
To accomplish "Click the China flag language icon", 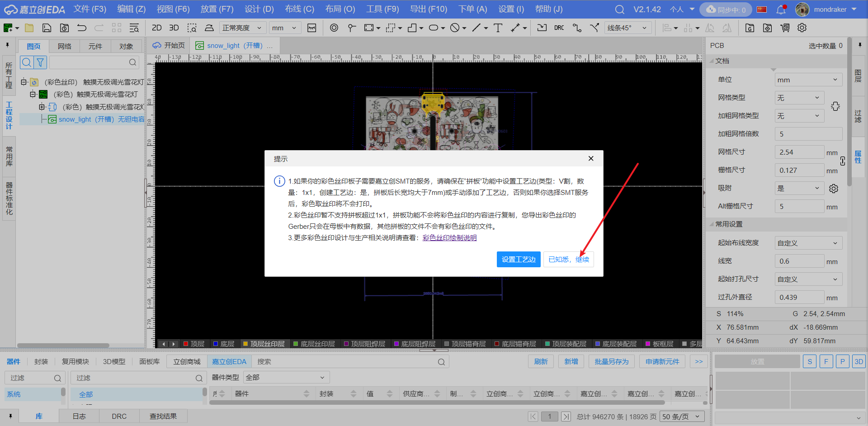I will pyautogui.click(x=762, y=9).
